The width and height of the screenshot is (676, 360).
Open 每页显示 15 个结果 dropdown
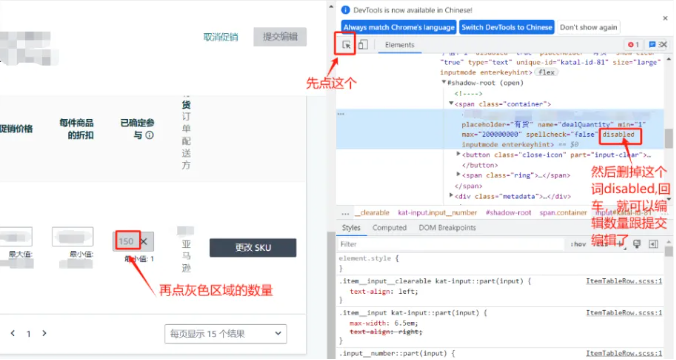[x=225, y=334]
